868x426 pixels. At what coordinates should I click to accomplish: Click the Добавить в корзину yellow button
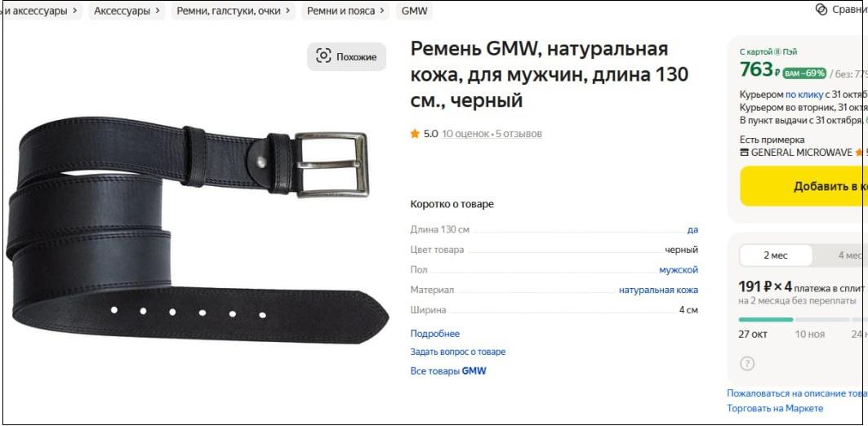click(x=803, y=186)
